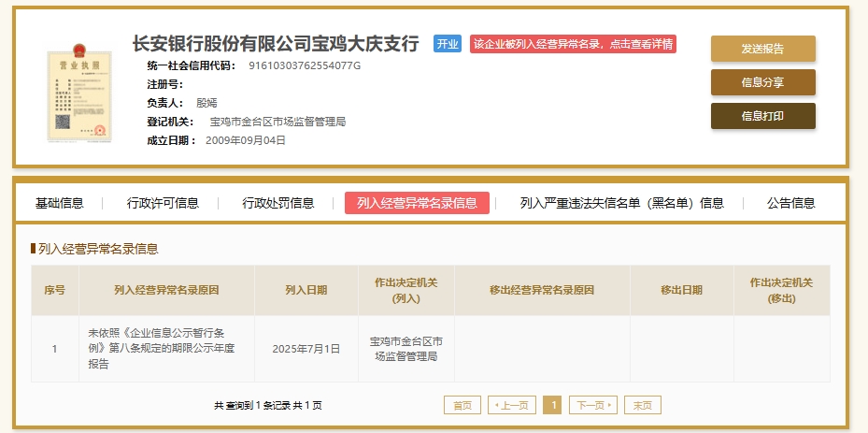The width and height of the screenshot is (868, 433).
Task: Click the blue 开业 status badge
Action: point(448,44)
